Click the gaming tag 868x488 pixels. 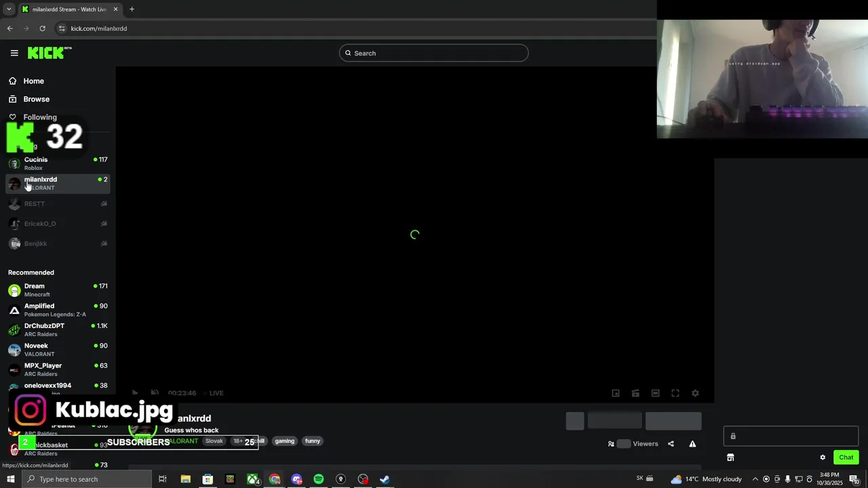coord(285,441)
